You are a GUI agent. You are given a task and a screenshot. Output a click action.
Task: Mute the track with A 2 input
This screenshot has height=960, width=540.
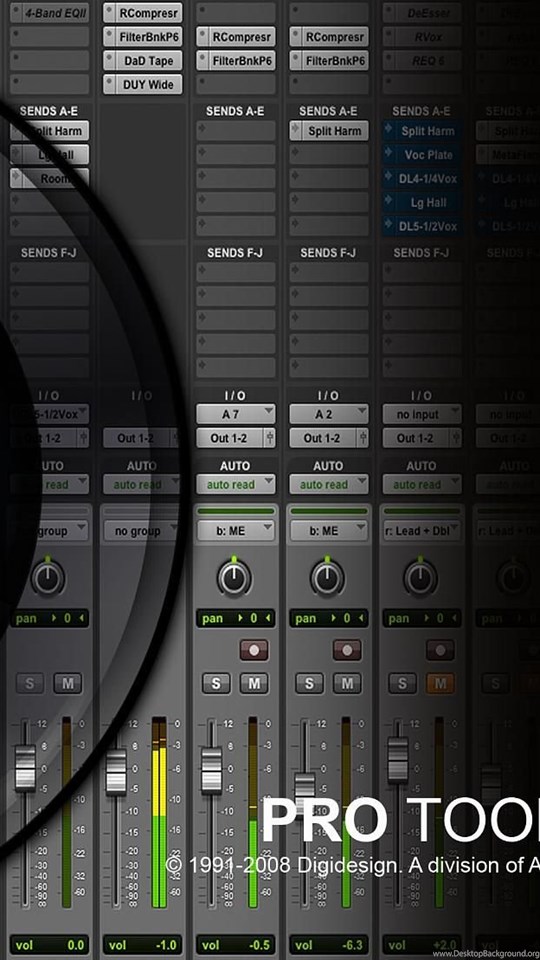click(347, 683)
